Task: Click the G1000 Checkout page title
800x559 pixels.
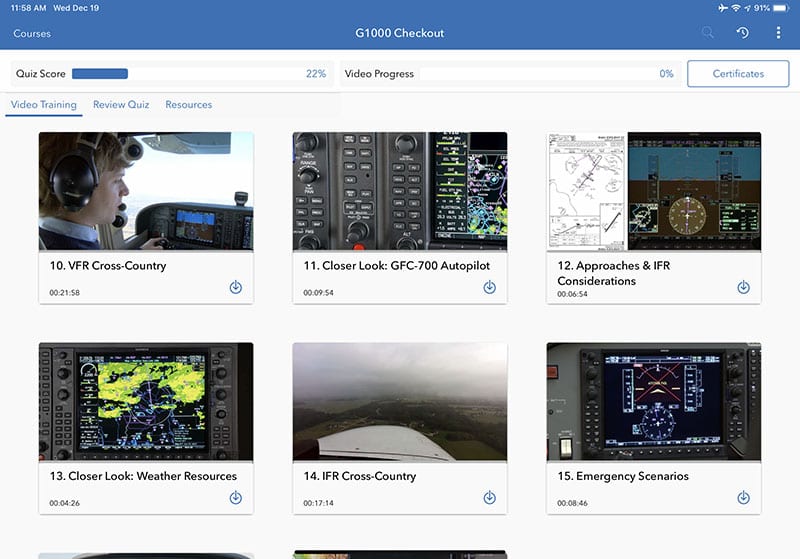Action: click(x=399, y=33)
